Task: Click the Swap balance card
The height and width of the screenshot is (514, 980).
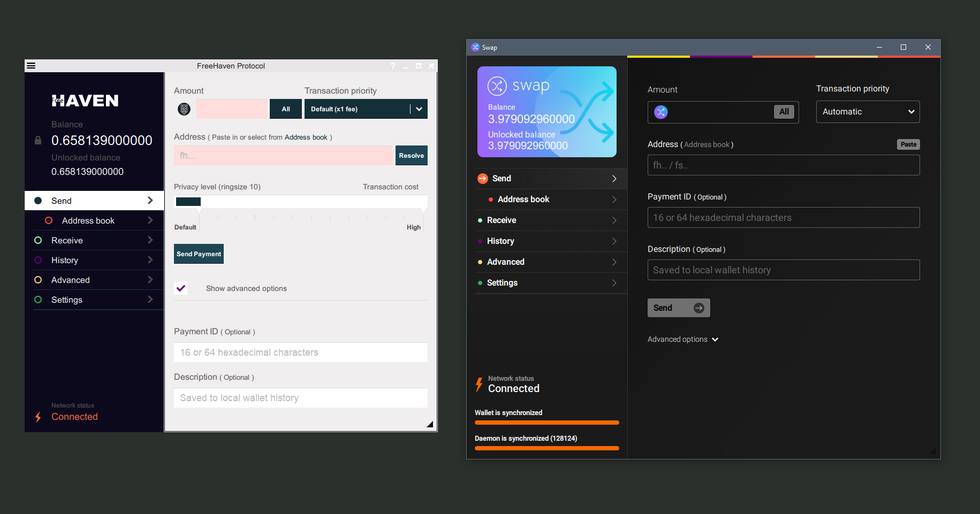Action: (547, 112)
